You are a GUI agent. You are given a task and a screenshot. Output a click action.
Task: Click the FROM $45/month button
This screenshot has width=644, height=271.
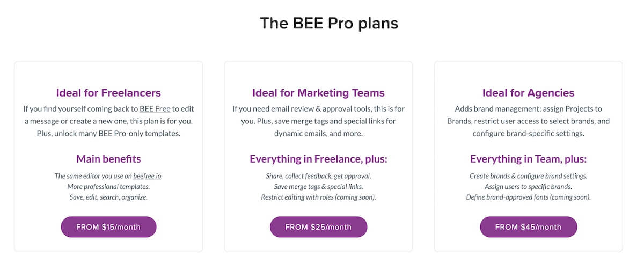(528, 227)
